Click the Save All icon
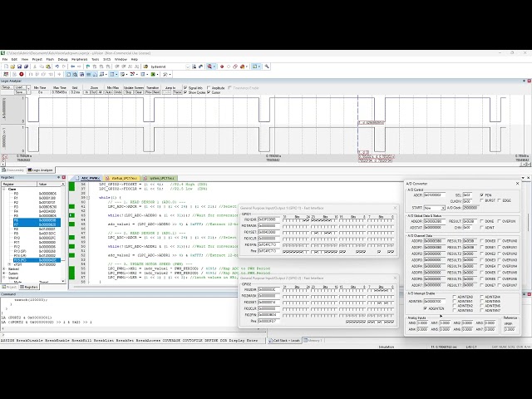This screenshot has height=399, width=532. tap(26, 66)
